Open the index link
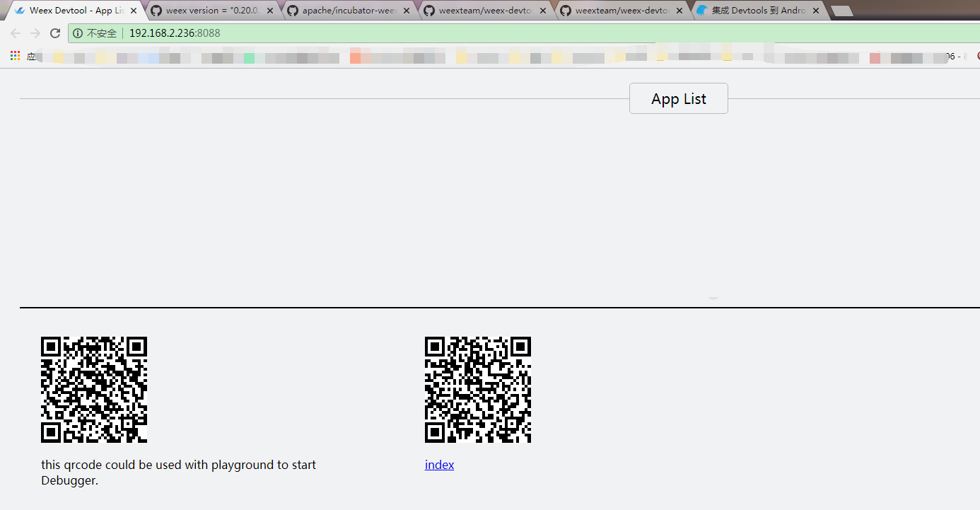Screen dimensions: 980x510 click(439, 465)
